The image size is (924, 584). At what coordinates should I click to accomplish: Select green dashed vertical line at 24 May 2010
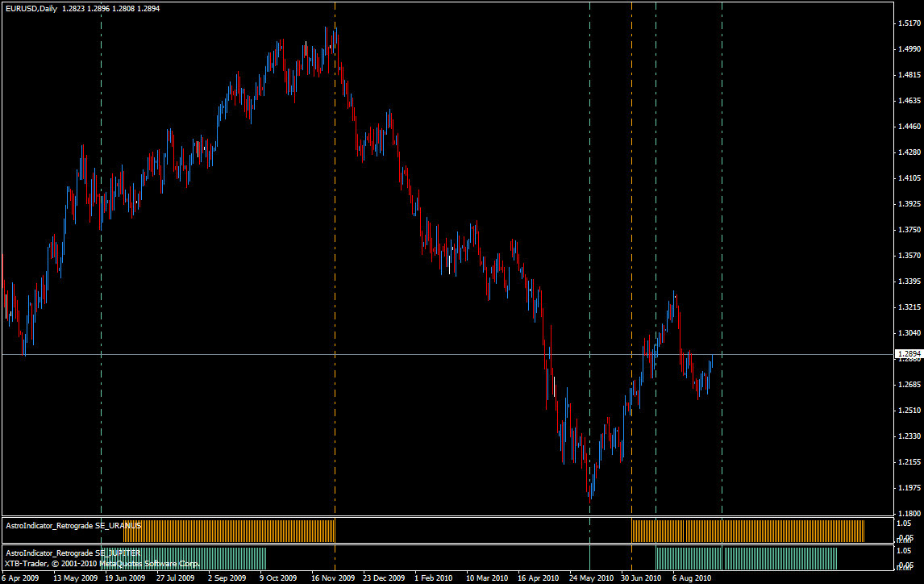[590, 259]
